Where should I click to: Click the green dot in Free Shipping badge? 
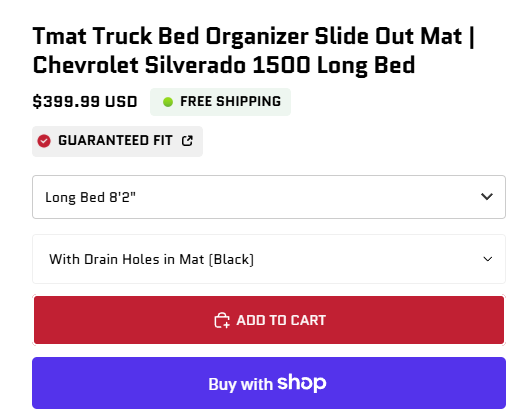pos(168,102)
